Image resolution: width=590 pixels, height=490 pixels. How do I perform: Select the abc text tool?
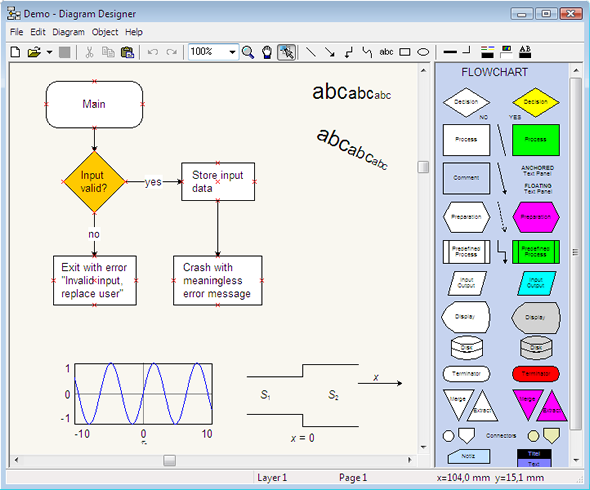tap(386, 52)
